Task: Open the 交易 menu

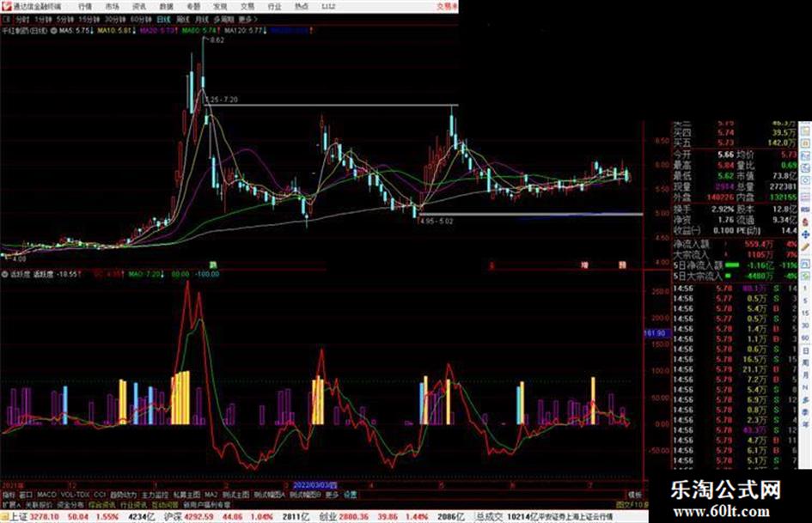Action: [x=247, y=7]
